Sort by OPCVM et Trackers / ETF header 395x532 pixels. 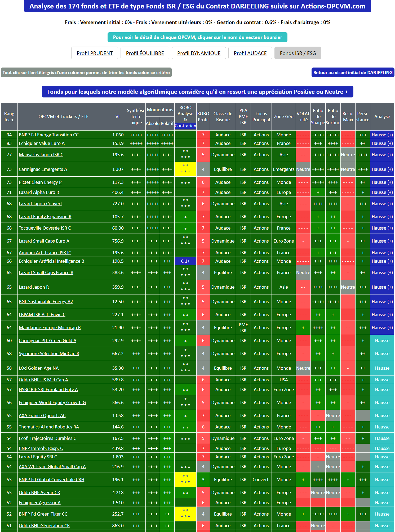pos(63,117)
